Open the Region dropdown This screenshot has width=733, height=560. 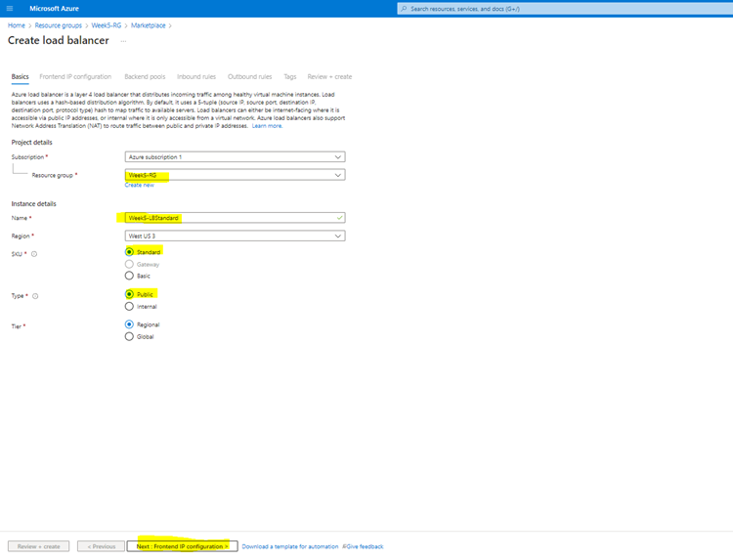tap(236, 237)
